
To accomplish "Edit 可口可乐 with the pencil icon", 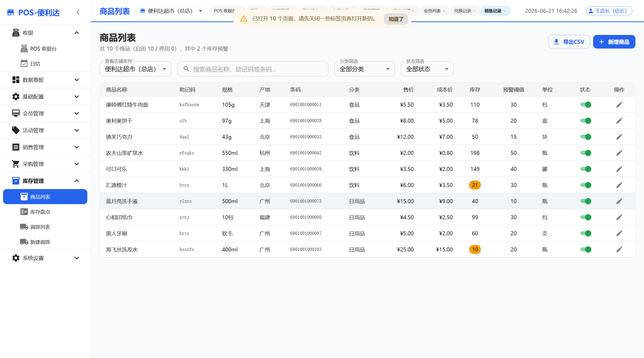I will (x=619, y=169).
